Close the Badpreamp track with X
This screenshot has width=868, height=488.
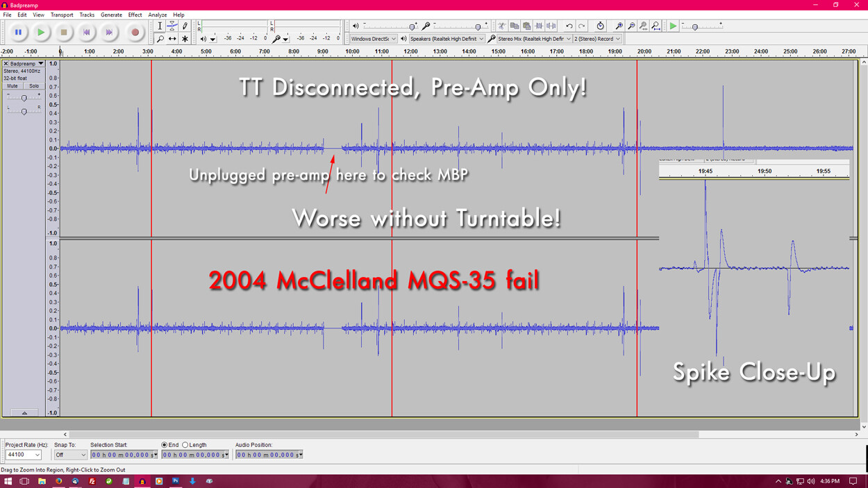pyautogui.click(x=6, y=63)
